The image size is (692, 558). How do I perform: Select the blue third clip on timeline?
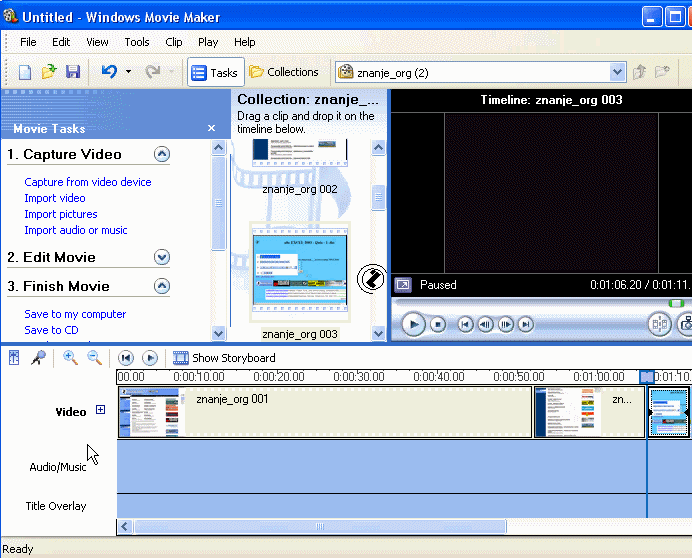tap(669, 412)
